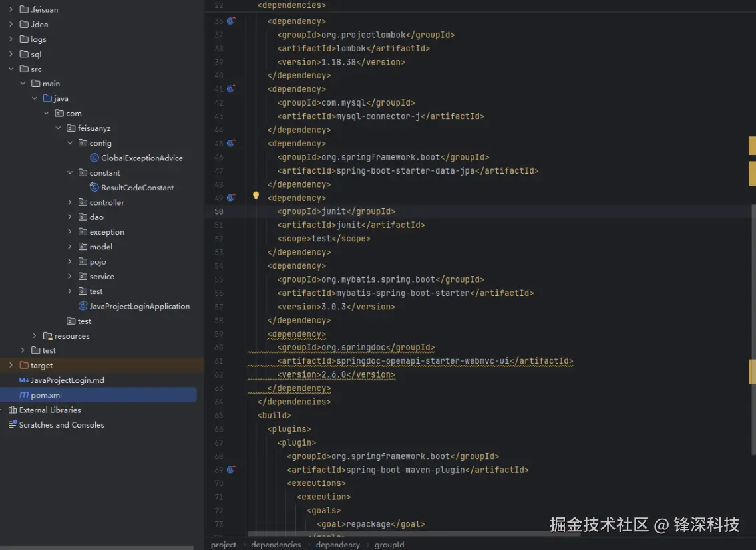Viewport: 756px width, 550px height.
Task: Collapse the src folder
Action: click(x=11, y=69)
